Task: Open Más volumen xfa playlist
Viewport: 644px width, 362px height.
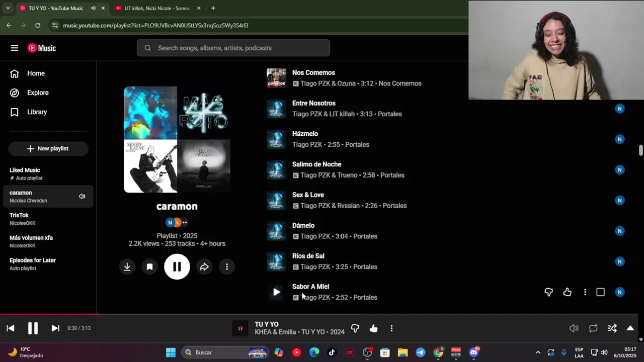Action: point(48,241)
